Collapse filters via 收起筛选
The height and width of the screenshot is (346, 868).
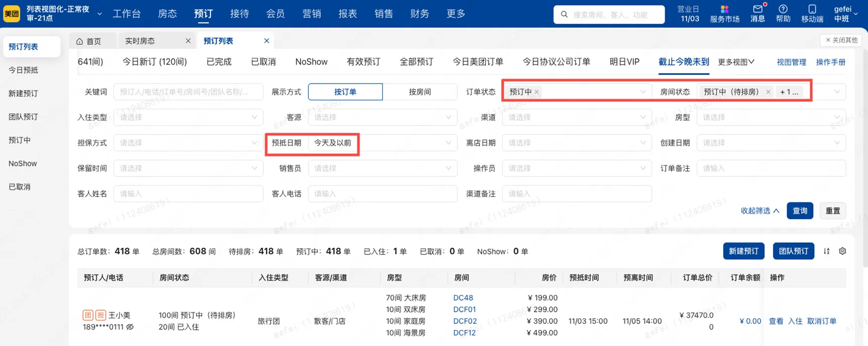(760, 211)
